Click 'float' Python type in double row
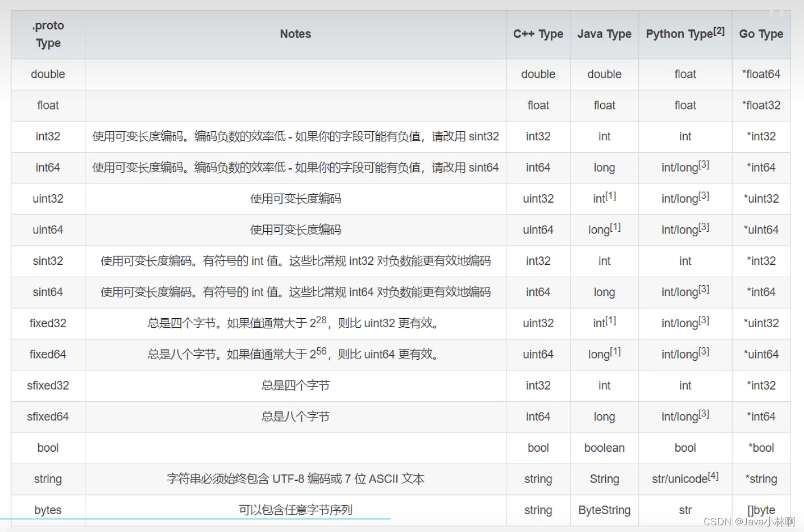The width and height of the screenshot is (804, 532). point(685,74)
